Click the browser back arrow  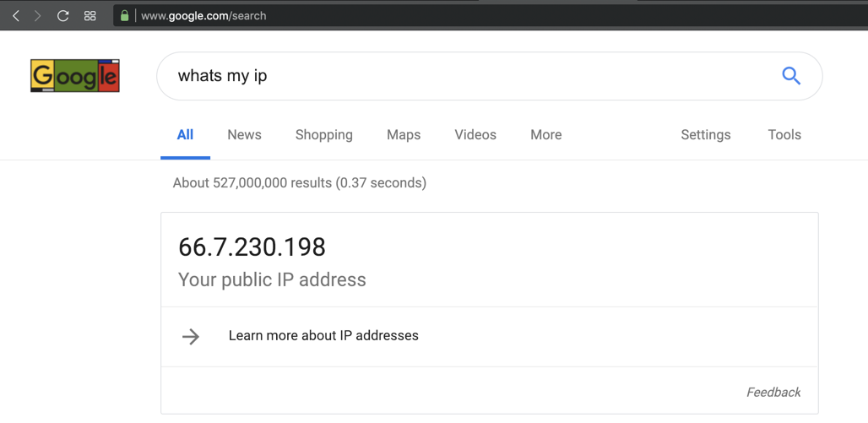16,16
